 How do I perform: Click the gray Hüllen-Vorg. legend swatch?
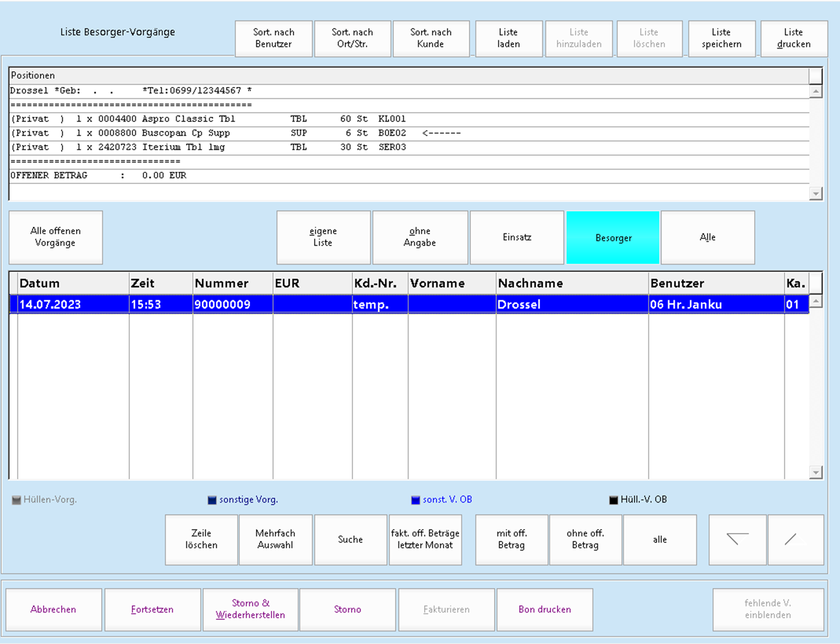17,500
